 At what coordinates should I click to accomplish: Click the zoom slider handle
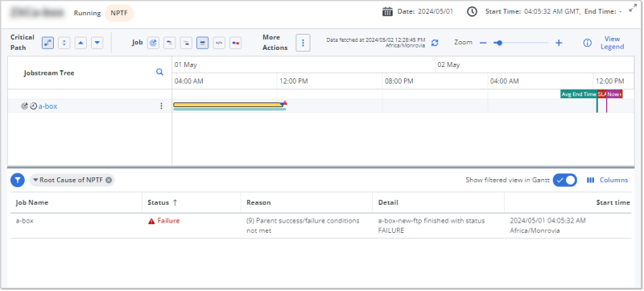coord(499,43)
